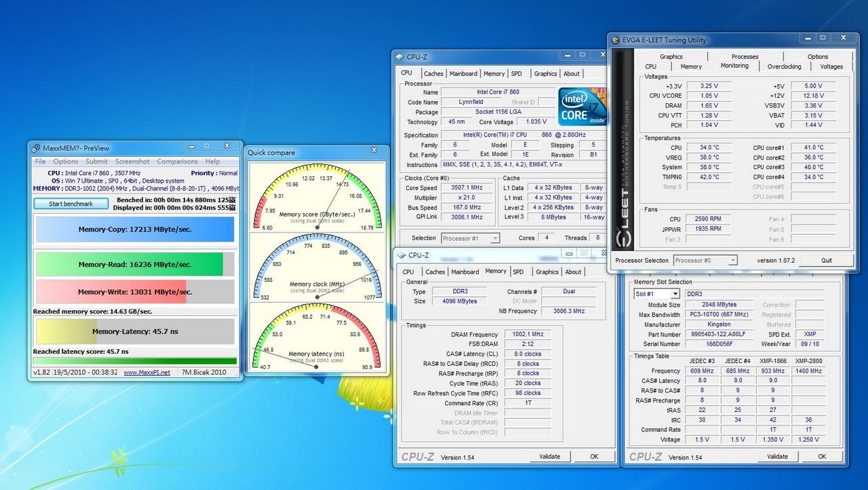This screenshot has height=490, width=868.
Task: Click the Memory-Write 13031 MByte/sec bar
Action: [135, 292]
